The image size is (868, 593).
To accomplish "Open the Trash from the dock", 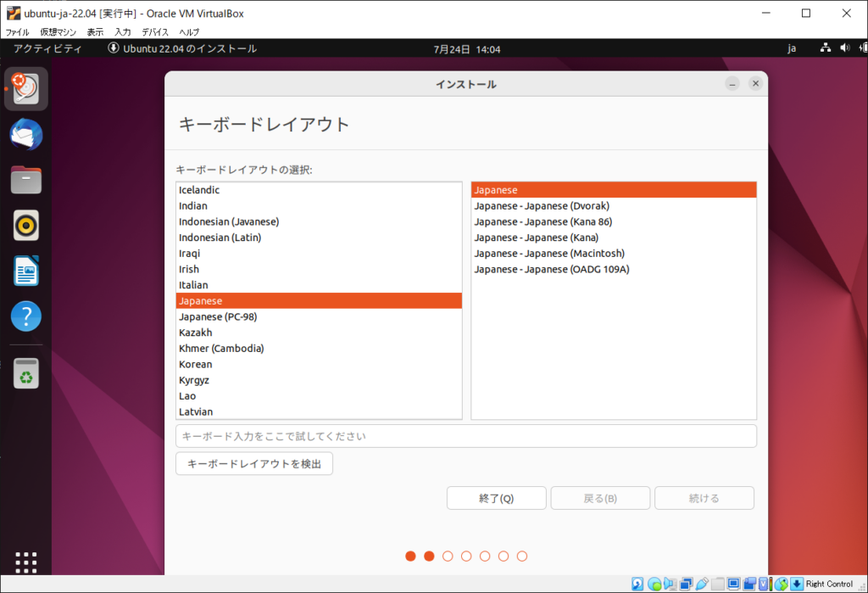I will click(26, 373).
